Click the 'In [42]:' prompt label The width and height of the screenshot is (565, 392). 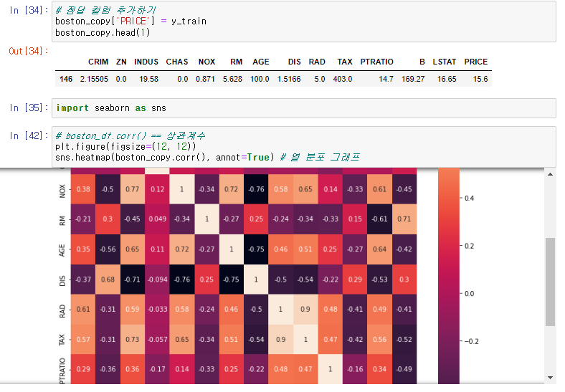pos(29,135)
